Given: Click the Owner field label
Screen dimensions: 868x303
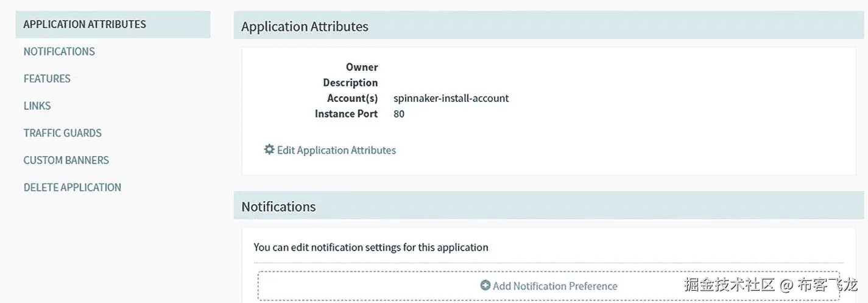Looking at the screenshot, I should tap(362, 67).
